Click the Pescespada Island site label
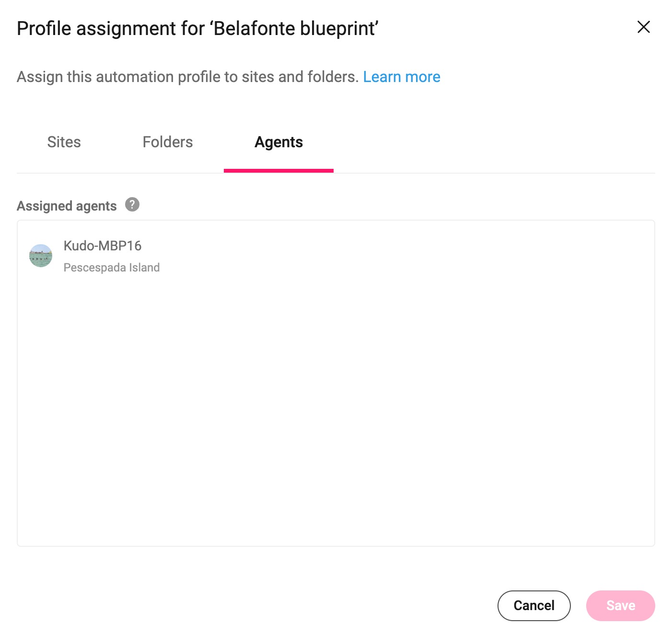 coord(112,268)
